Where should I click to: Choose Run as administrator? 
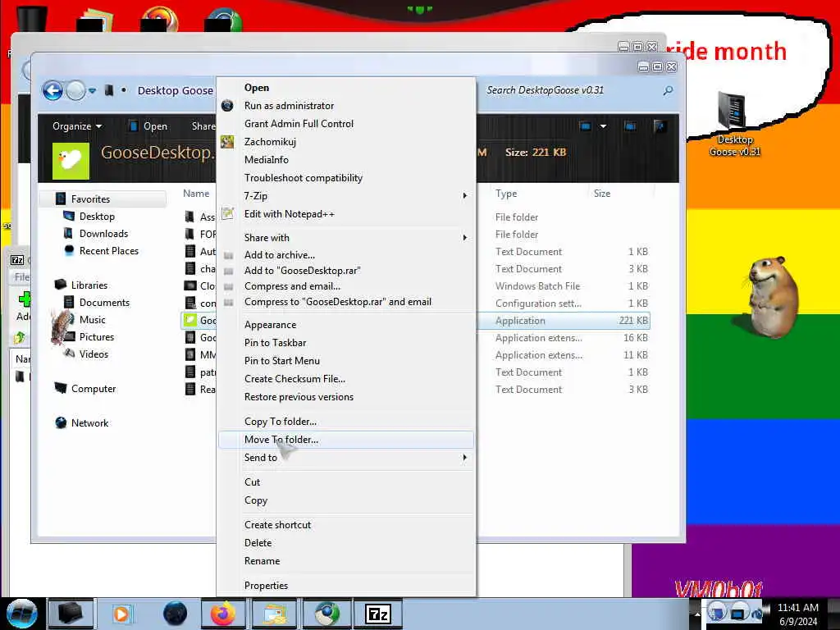[345, 106]
